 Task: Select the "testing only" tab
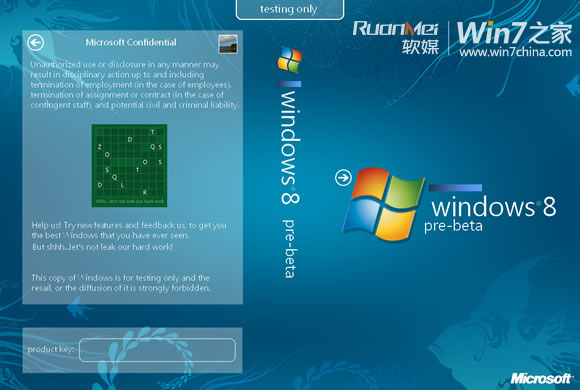tap(290, 9)
